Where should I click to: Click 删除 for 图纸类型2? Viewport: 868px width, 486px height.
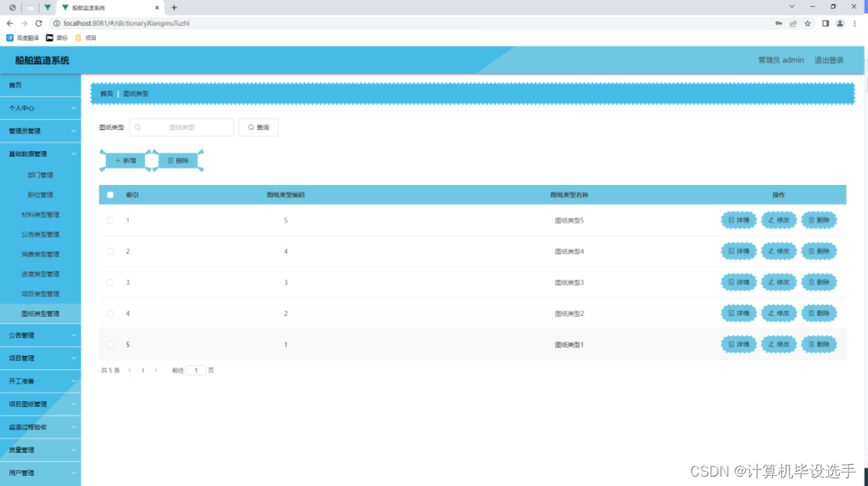pyautogui.click(x=819, y=314)
